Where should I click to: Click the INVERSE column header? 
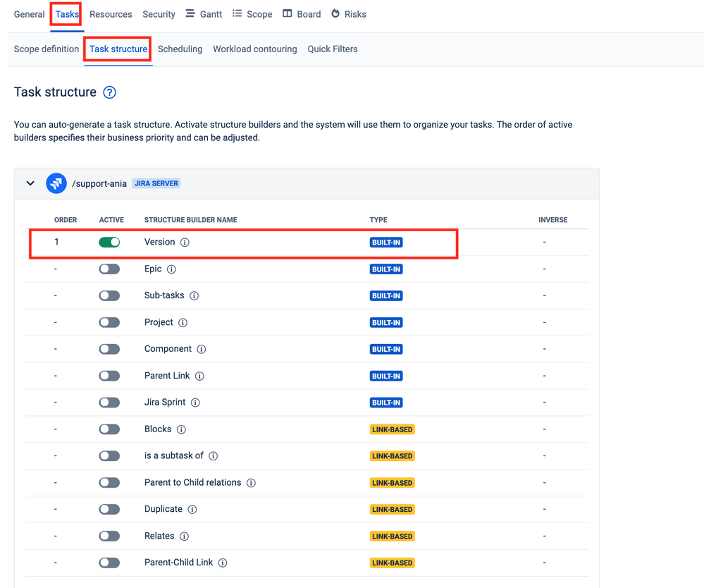click(552, 220)
